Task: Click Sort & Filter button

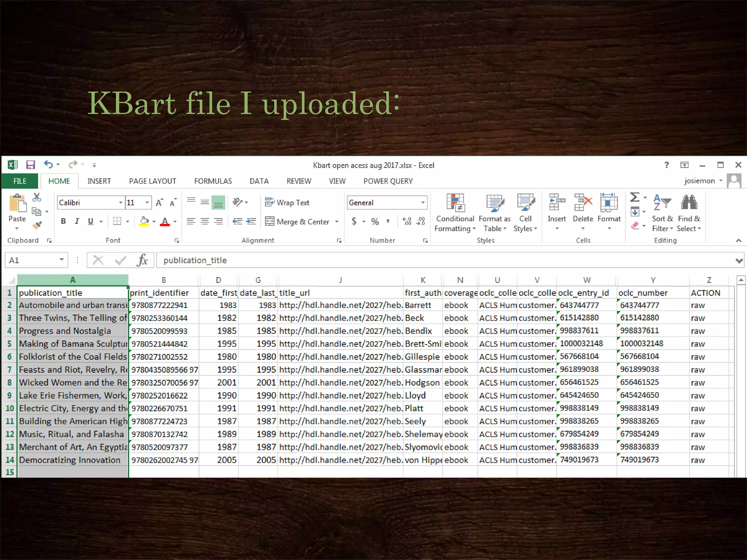Action: coord(662,213)
